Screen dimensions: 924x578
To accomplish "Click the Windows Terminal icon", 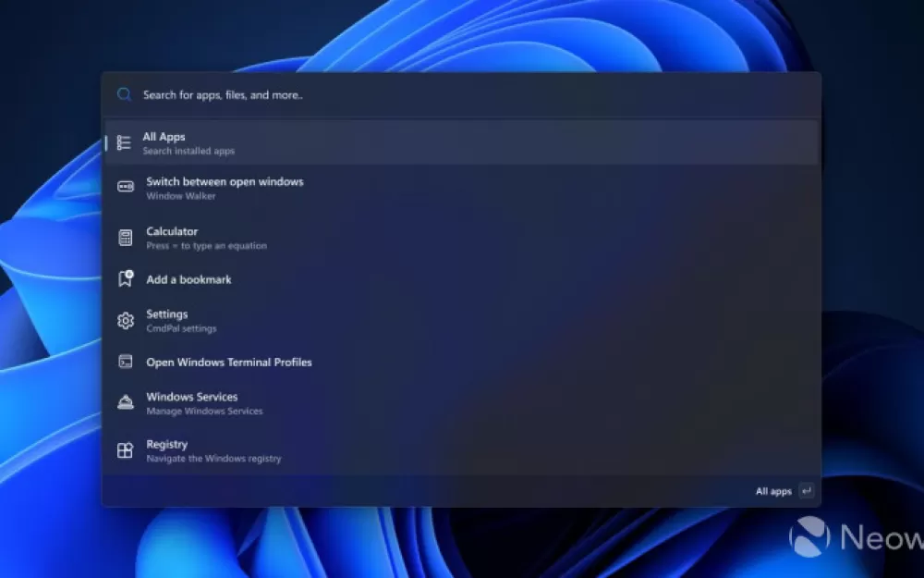I will 126,362.
